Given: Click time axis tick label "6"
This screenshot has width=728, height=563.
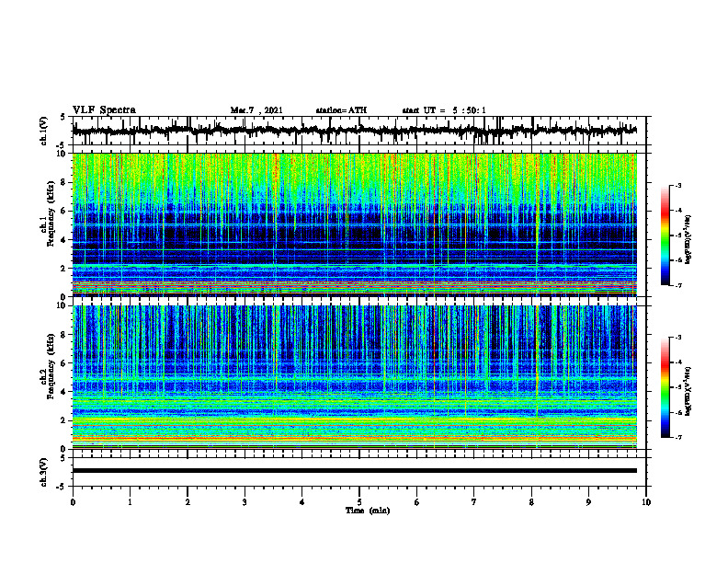Looking at the screenshot, I should point(417,502).
